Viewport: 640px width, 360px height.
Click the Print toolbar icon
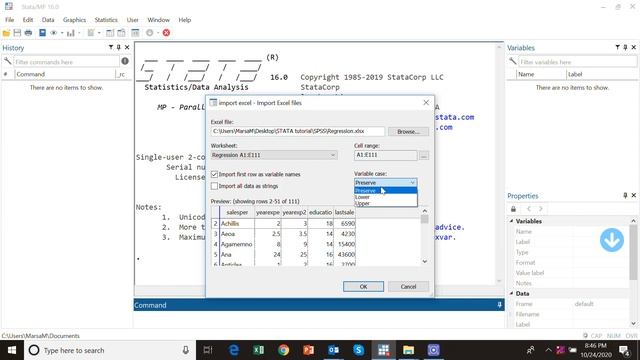coord(28,33)
